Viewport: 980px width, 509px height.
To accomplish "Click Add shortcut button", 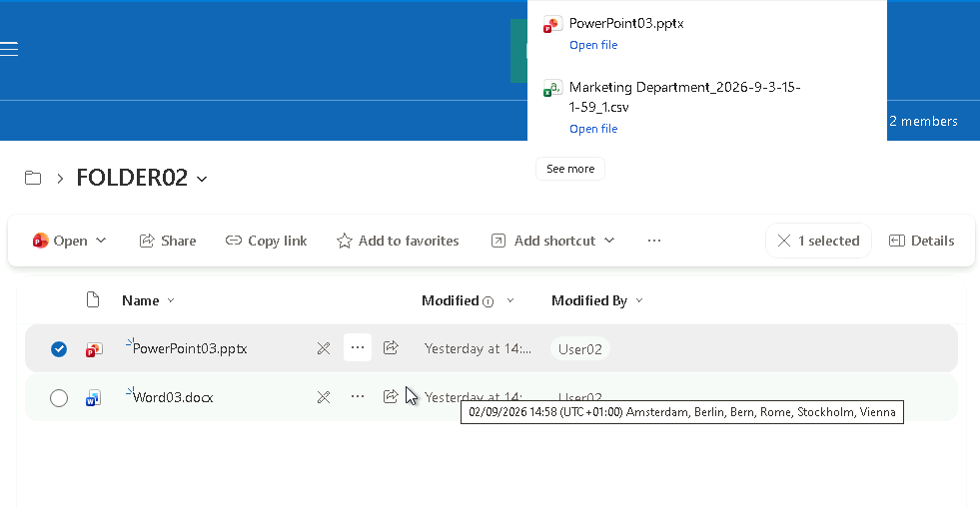I will click(x=543, y=241).
